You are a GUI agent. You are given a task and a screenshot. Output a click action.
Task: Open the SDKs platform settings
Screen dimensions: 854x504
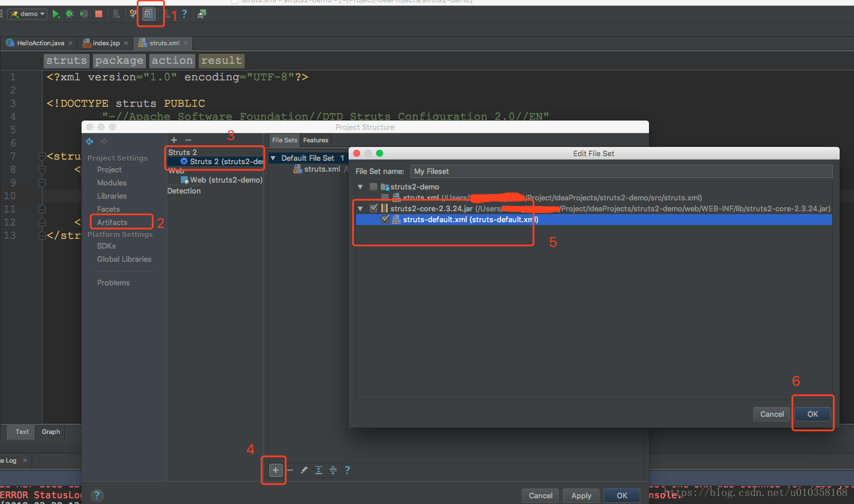106,246
